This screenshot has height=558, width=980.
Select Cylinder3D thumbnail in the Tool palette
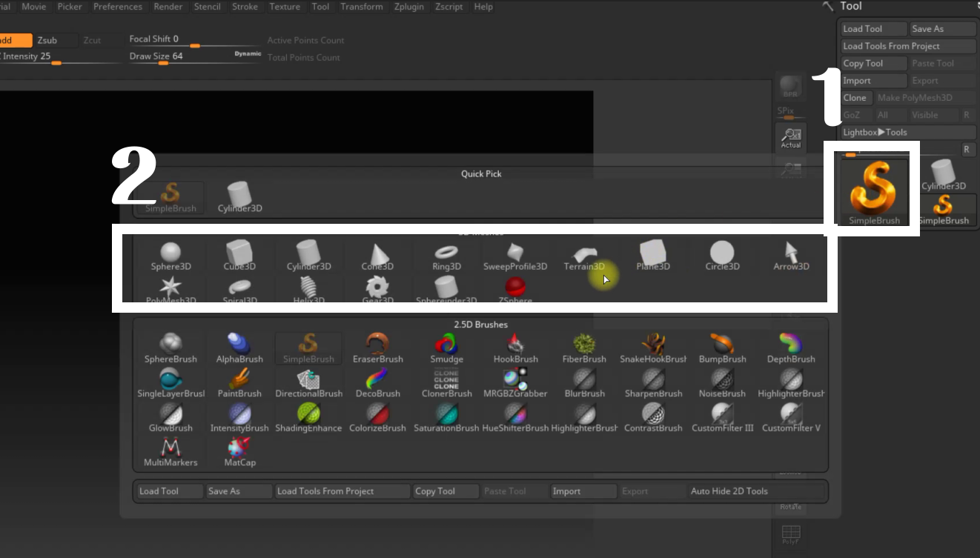tap(944, 176)
